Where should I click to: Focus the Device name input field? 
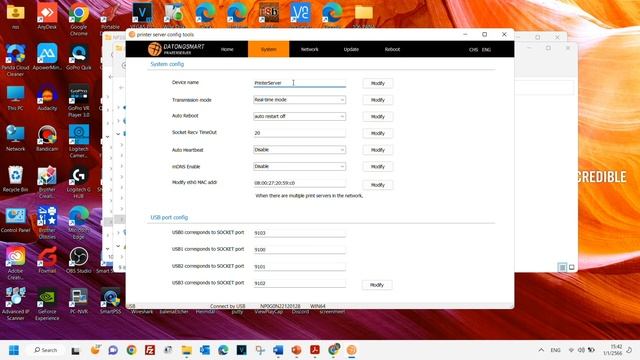click(299, 83)
